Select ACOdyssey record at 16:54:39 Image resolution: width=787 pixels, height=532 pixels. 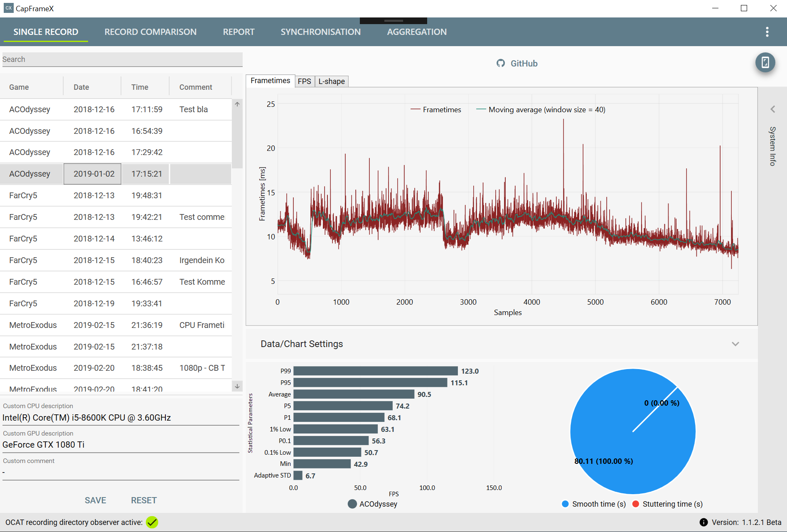(116, 131)
